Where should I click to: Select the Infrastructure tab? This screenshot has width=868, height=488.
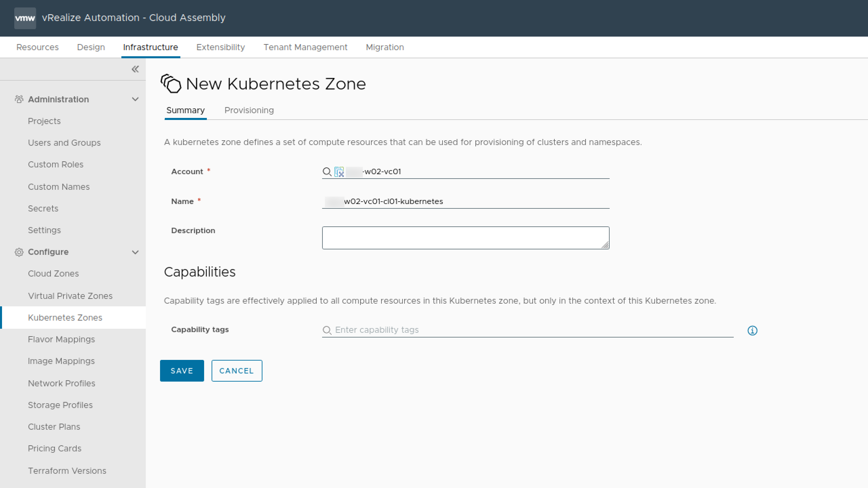[x=151, y=47]
